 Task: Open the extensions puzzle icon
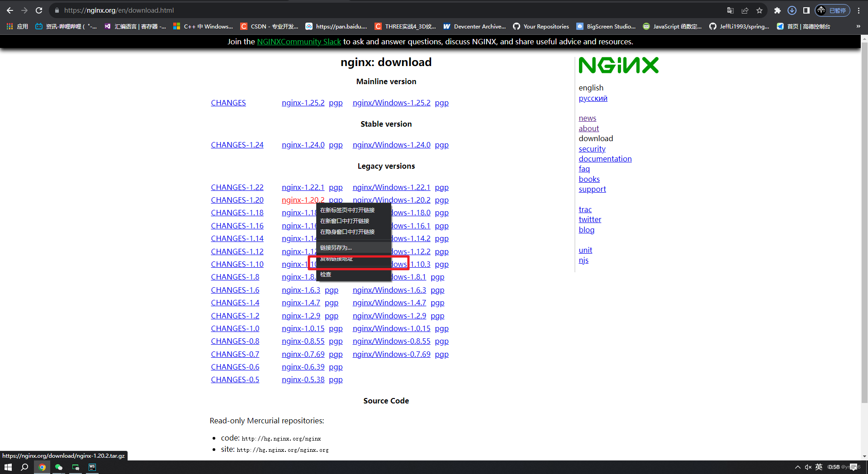point(777,10)
